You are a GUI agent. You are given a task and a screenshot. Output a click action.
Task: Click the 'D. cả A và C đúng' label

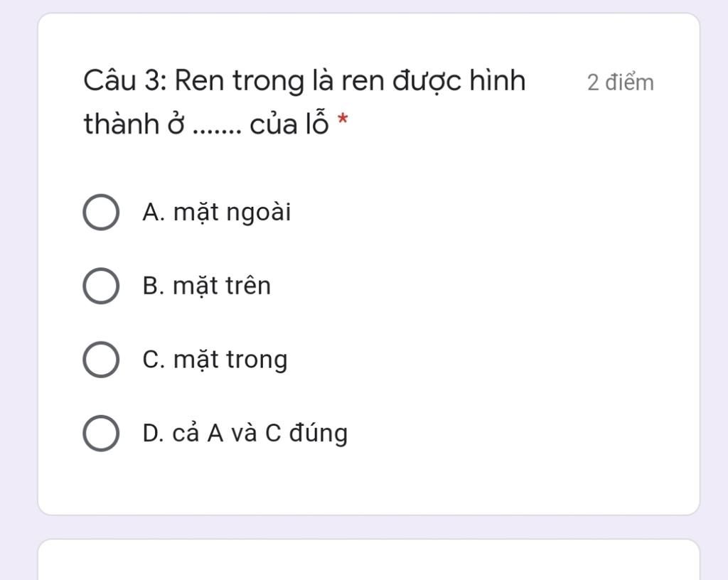click(x=245, y=433)
